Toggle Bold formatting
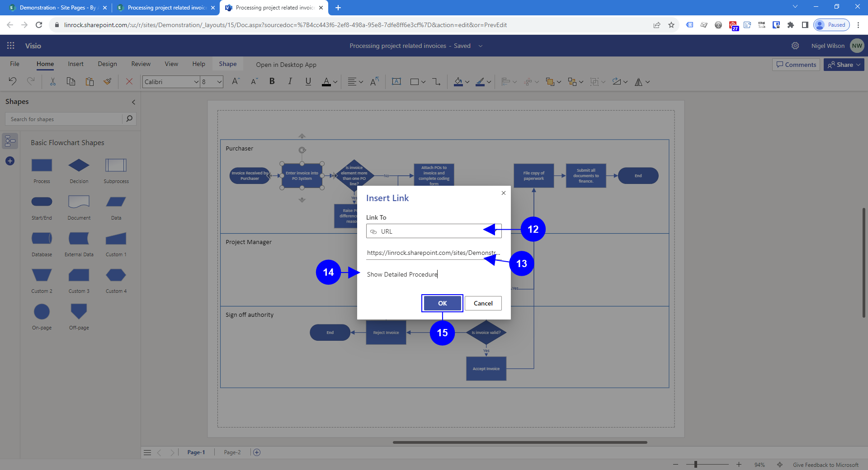Viewport: 868px width, 470px height. [272, 81]
